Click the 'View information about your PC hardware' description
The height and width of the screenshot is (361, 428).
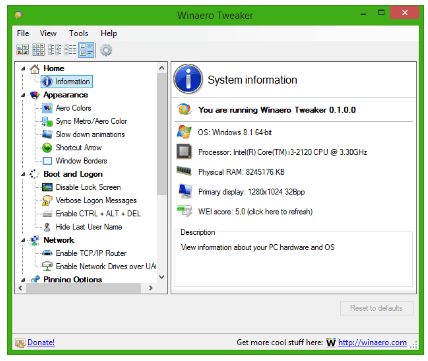[x=258, y=247]
